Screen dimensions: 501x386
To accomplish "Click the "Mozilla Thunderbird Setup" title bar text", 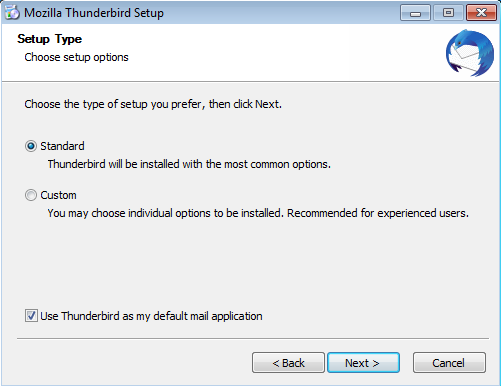I will coord(94,13).
